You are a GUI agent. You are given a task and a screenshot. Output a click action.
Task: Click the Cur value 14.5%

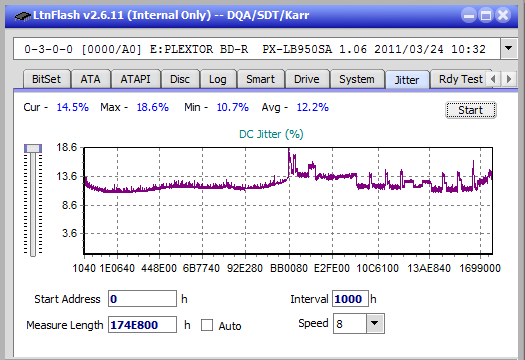tap(72, 107)
